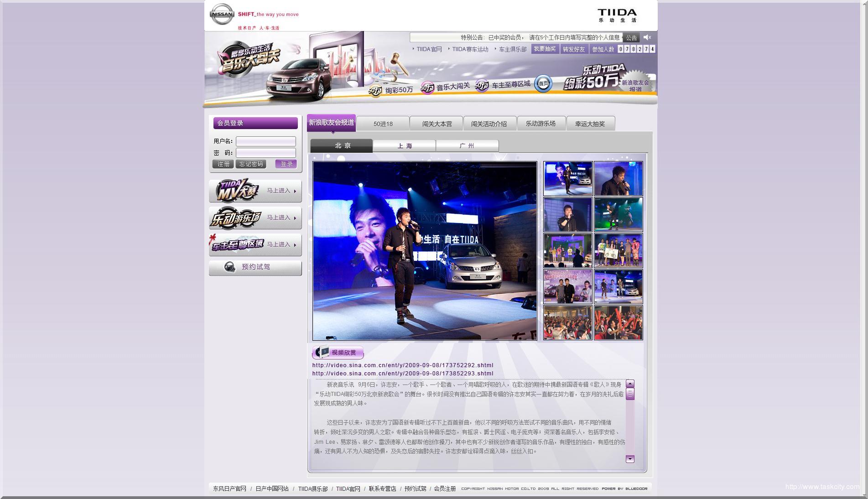Viewport: 868px width, 499px height.
Task: Switch to the 乐动游乐场 tab
Action: tap(541, 124)
